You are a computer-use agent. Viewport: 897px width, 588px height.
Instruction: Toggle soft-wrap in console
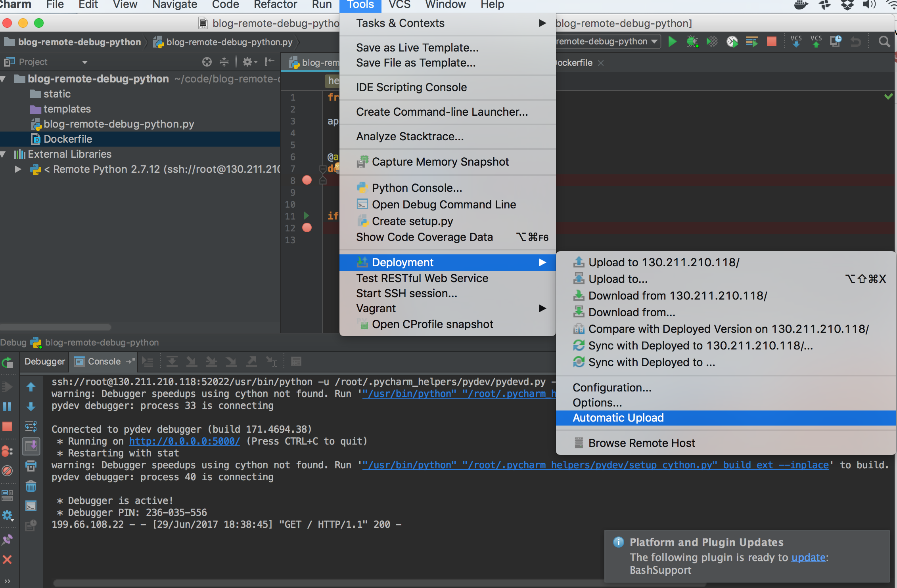(x=31, y=426)
